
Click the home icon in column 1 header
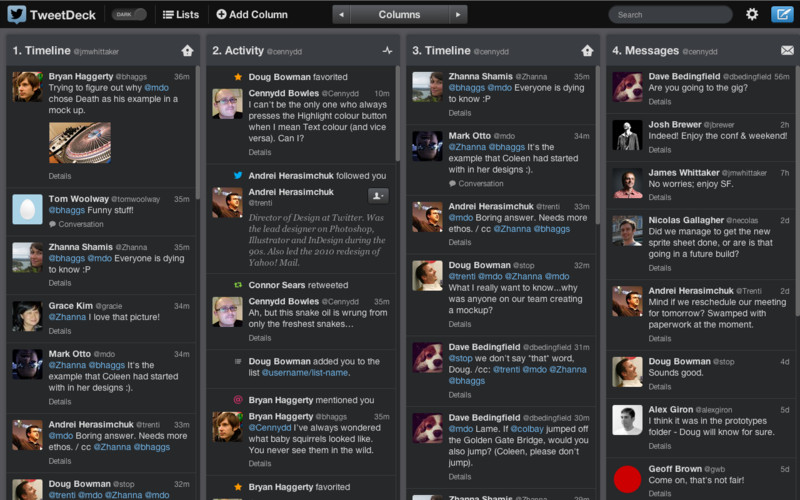point(187,51)
